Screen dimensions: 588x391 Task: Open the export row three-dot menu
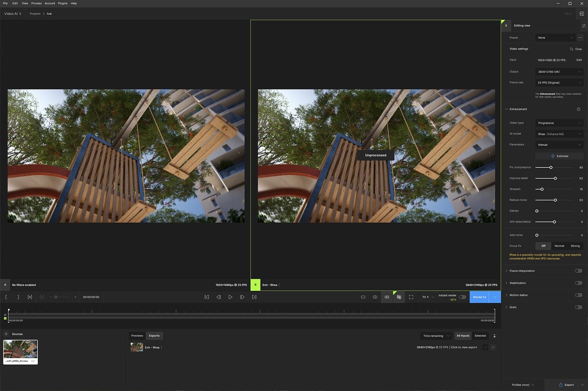(x=493, y=347)
